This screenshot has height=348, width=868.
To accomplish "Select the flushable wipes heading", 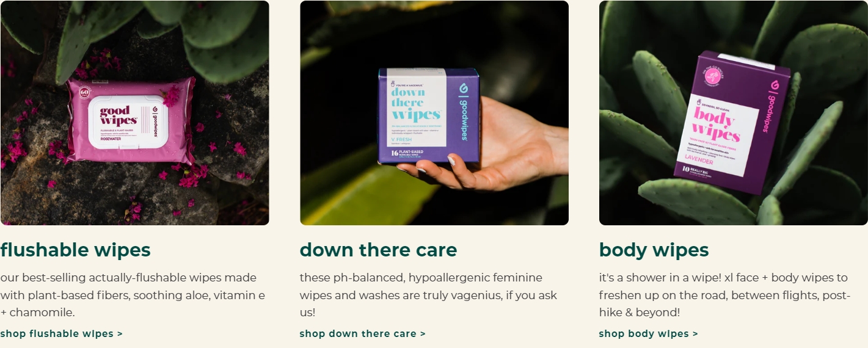I will coord(75,250).
